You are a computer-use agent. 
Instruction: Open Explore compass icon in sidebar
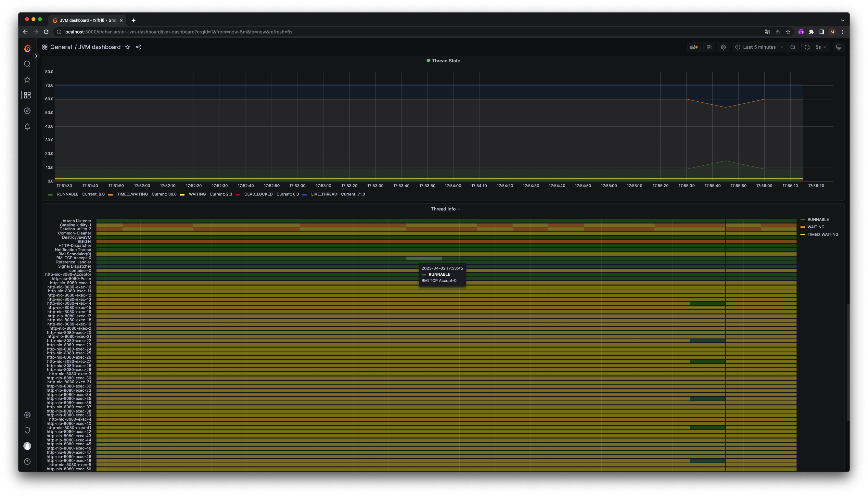click(27, 111)
